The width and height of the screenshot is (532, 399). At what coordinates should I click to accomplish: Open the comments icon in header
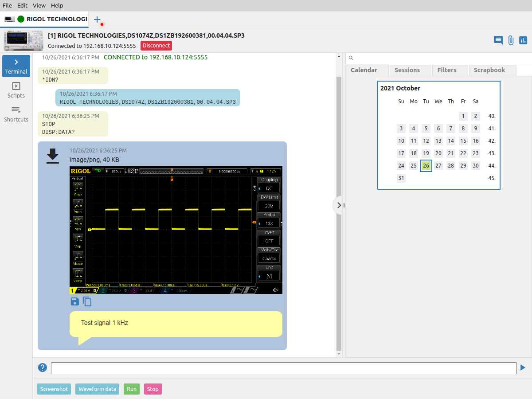[498, 40]
